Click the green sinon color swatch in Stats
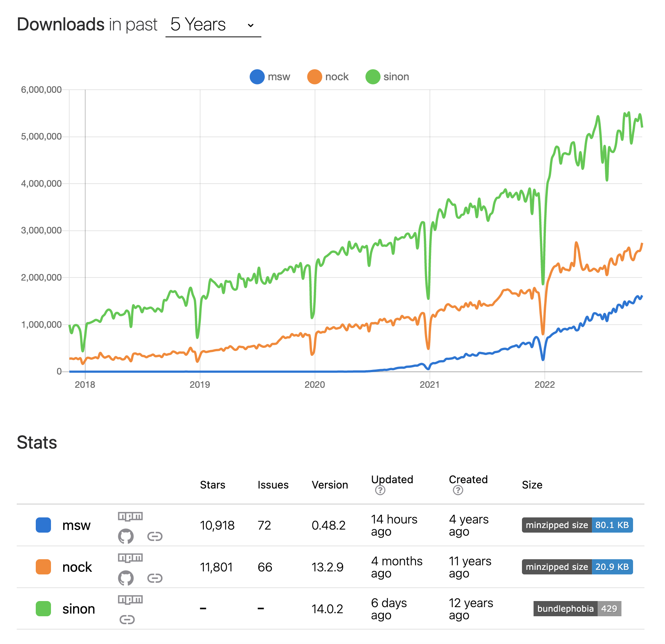Viewport: 665px width, 644px height. pyautogui.click(x=43, y=609)
